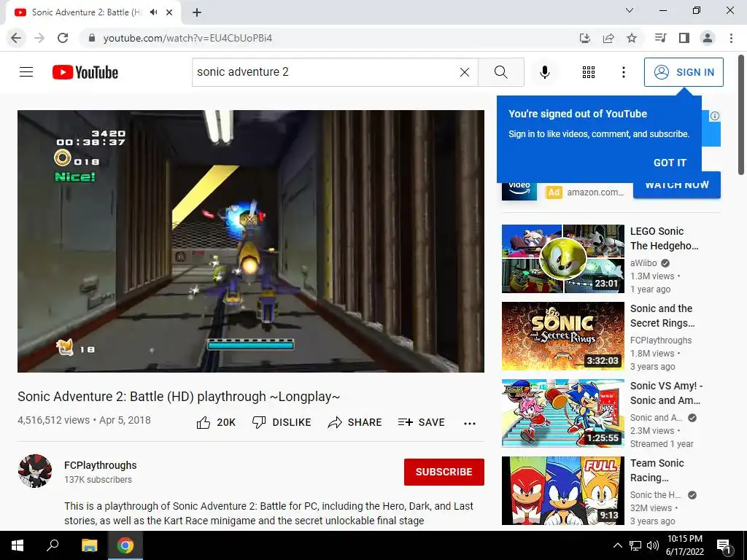Start voice search with microphone icon
747x560 pixels.
pyautogui.click(x=544, y=72)
